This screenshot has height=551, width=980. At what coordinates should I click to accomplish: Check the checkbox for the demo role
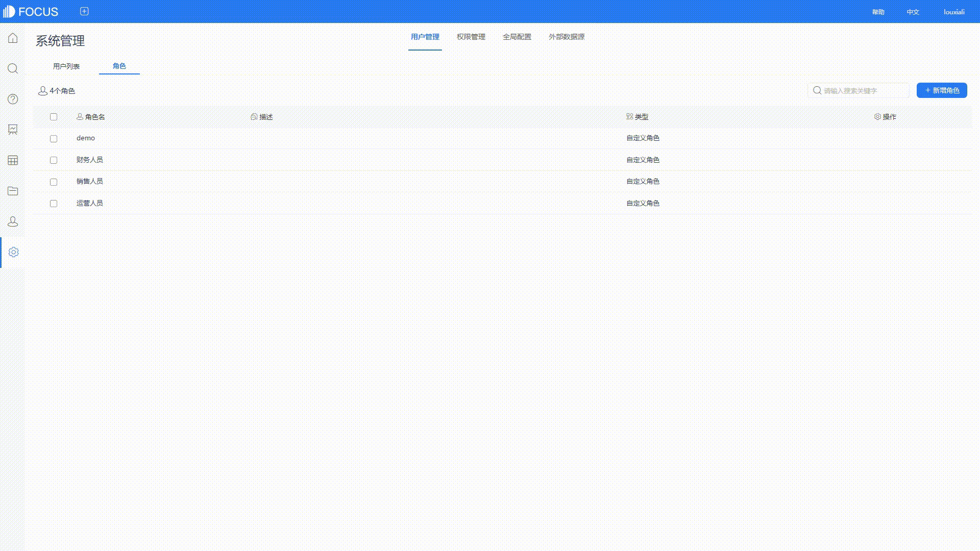[54, 138]
